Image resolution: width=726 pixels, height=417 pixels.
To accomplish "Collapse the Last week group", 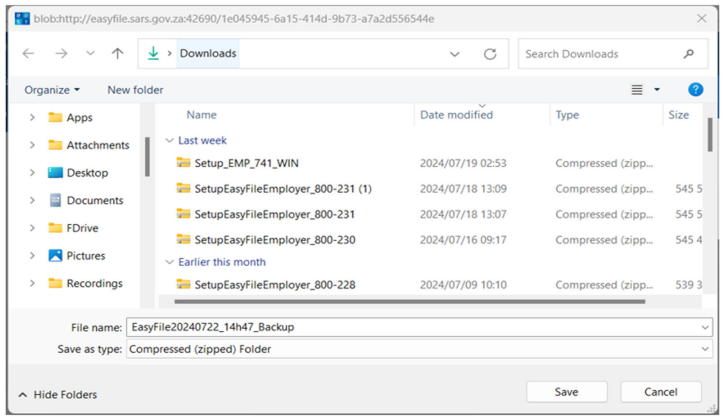I will coord(170,141).
